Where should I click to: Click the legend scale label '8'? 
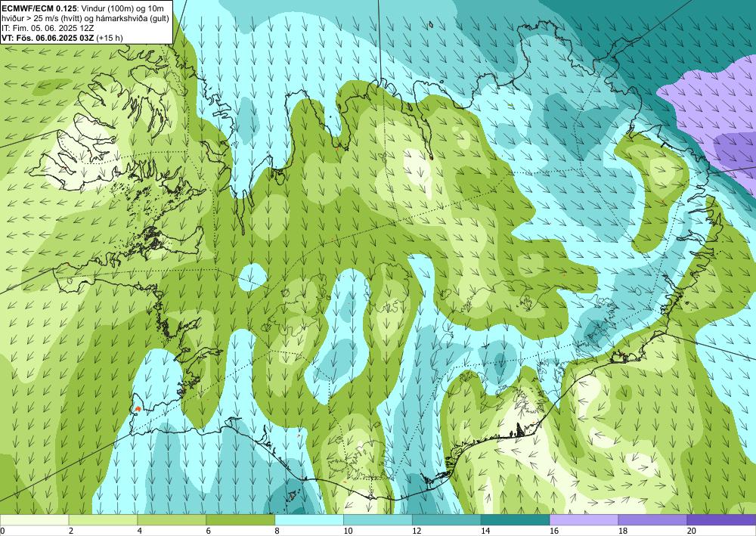click(x=277, y=531)
